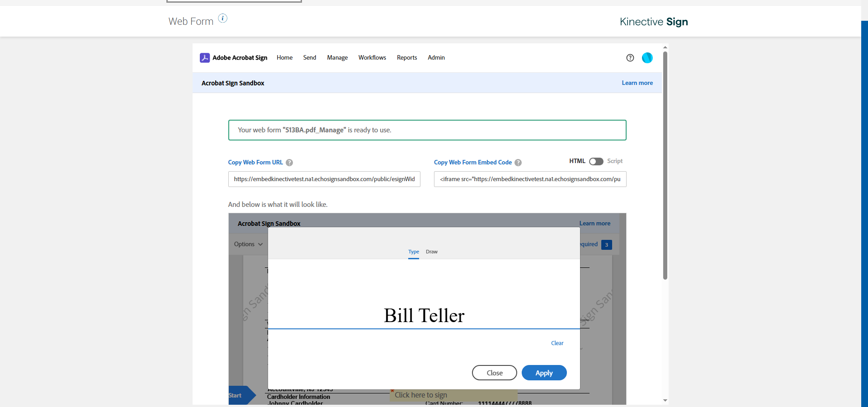Click help icon beside Copy Web Form Embed Code

[518, 163]
